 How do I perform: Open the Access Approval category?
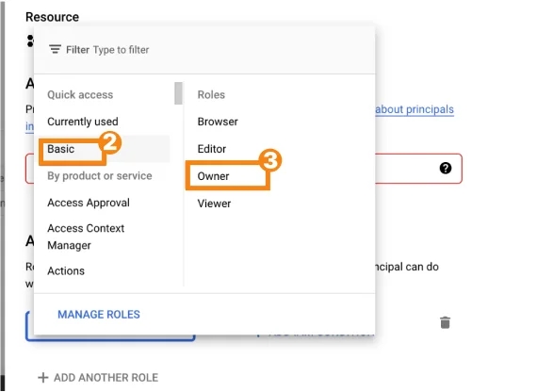coord(89,203)
